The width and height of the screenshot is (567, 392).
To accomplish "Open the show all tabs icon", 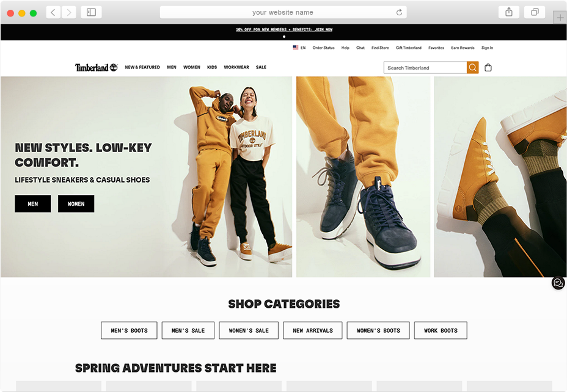I will point(535,12).
